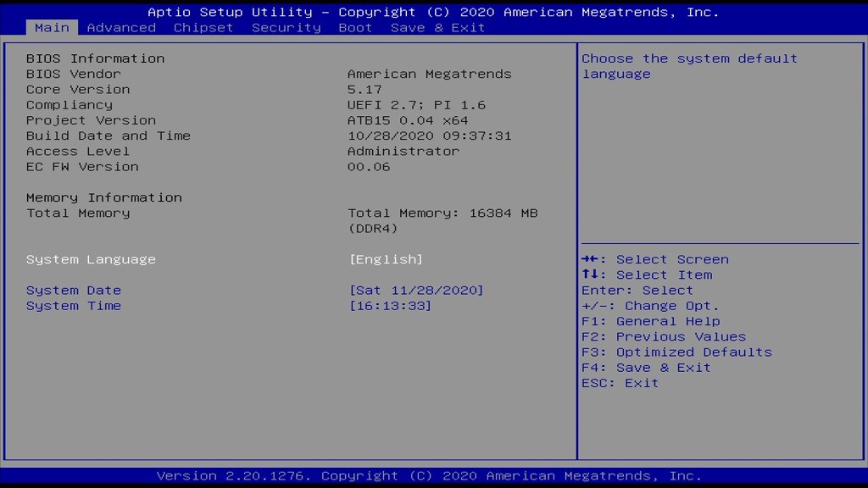Click the Build Date and Time value
This screenshot has width=868, height=488.
click(x=430, y=136)
